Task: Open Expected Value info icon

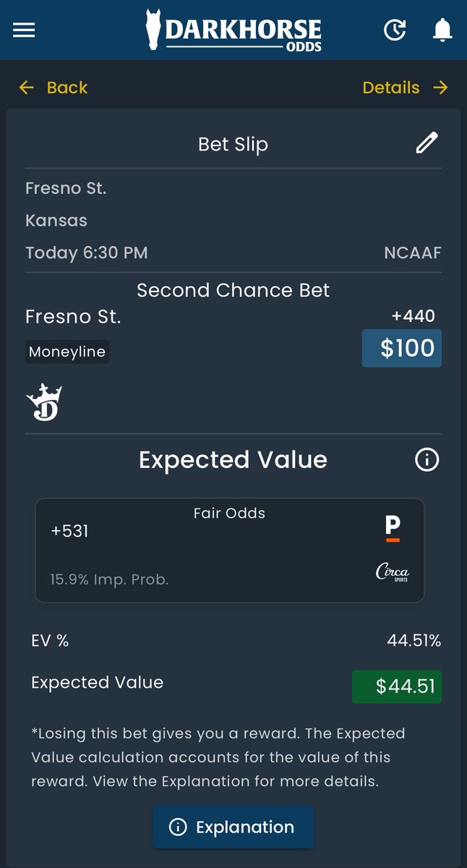Action: point(427,459)
